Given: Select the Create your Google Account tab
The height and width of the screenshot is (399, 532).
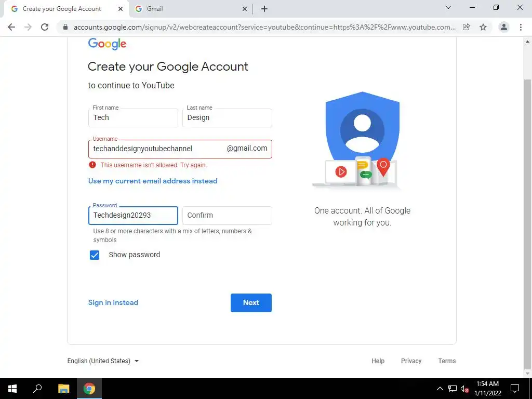Looking at the screenshot, I should (x=66, y=9).
